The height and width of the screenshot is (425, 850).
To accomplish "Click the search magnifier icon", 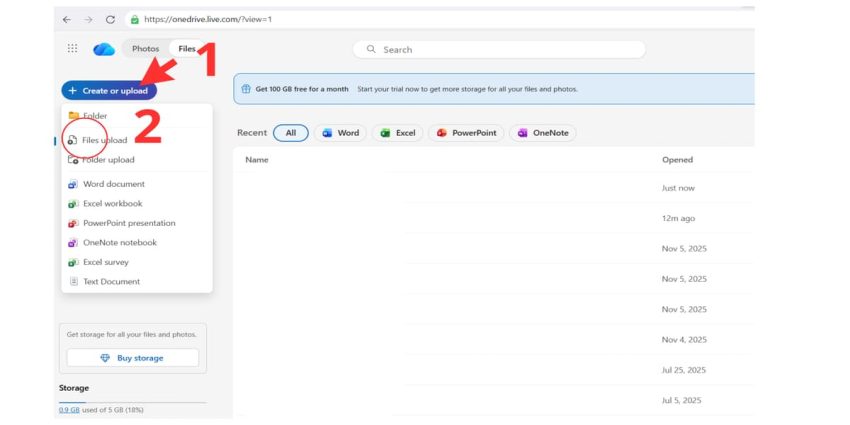I will 371,49.
